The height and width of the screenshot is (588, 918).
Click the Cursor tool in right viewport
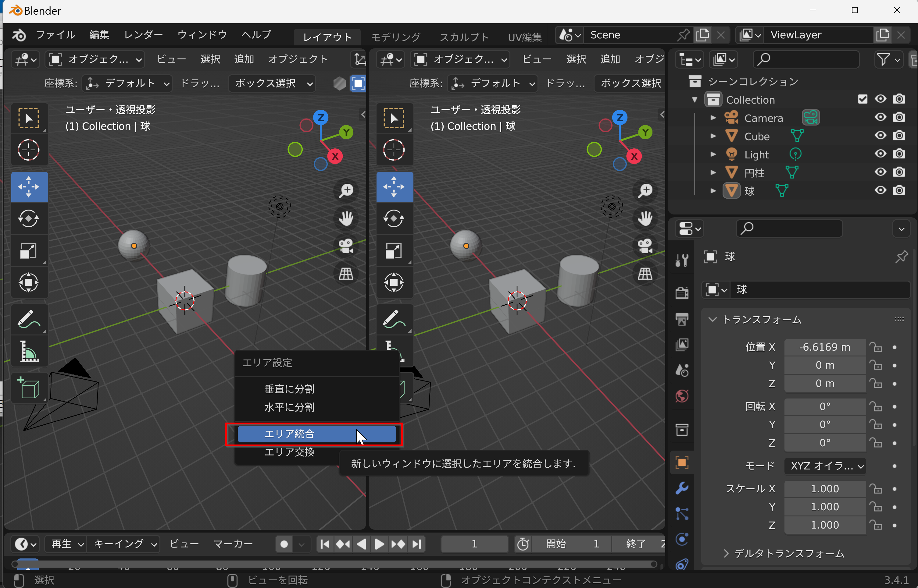click(394, 150)
